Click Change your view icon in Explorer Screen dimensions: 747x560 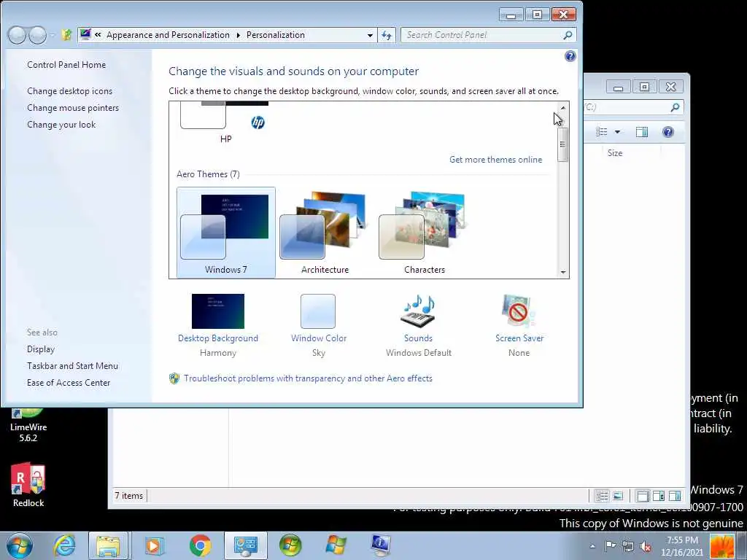click(x=602, y=132)
